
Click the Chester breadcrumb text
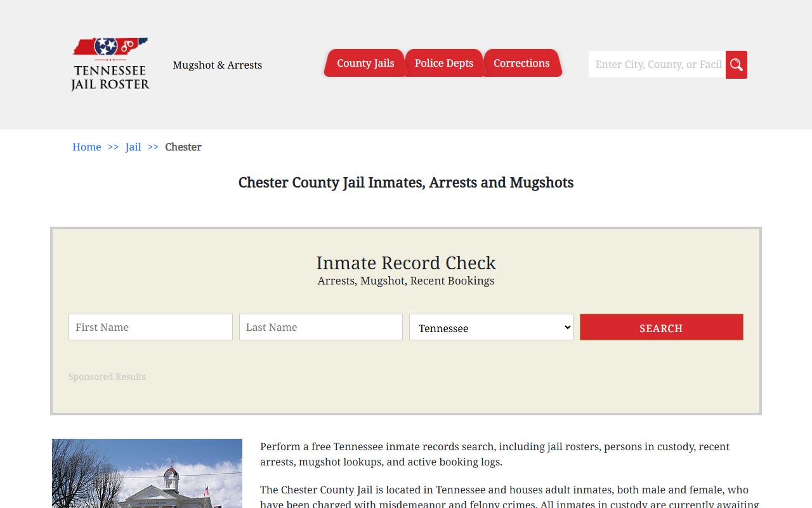click(183, 147)
